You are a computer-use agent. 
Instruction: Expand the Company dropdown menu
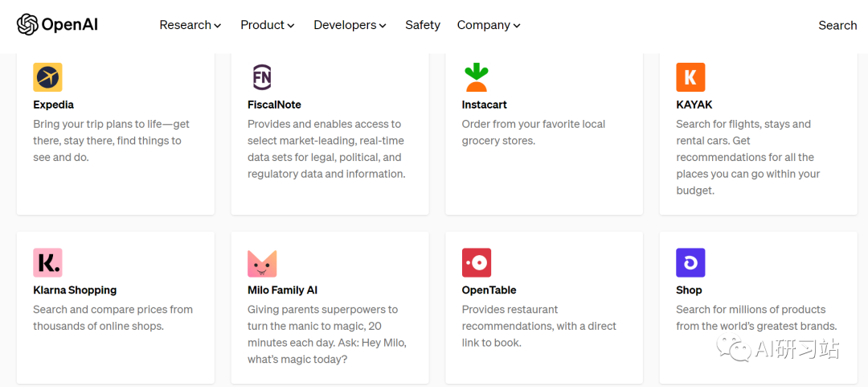[489, 25]
